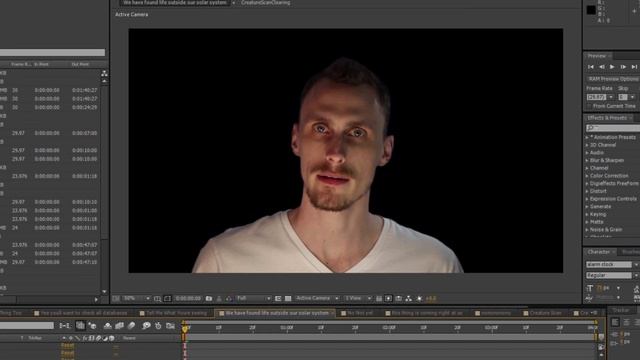Open the 1 View layout dropdown

click(x=358, y=299)
